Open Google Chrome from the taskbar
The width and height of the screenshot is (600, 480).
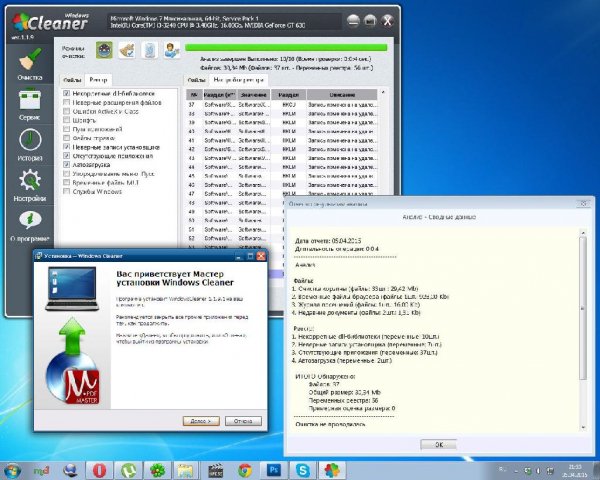(x=245, y=470)
